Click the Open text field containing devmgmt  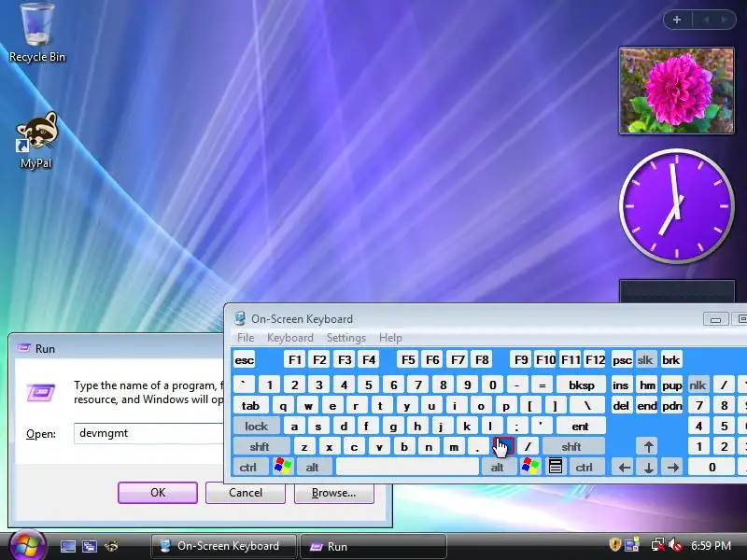(x=148, y=433)
